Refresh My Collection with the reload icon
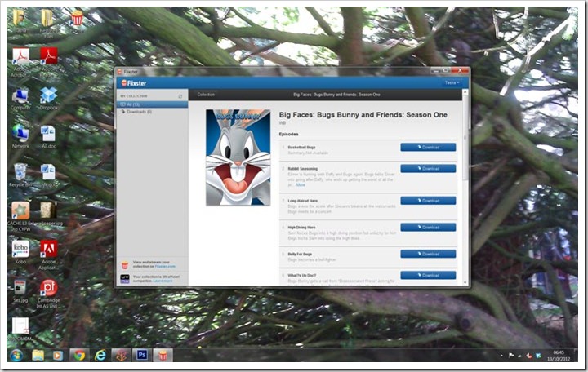This screenshot has height=372, width=588. 180,96
